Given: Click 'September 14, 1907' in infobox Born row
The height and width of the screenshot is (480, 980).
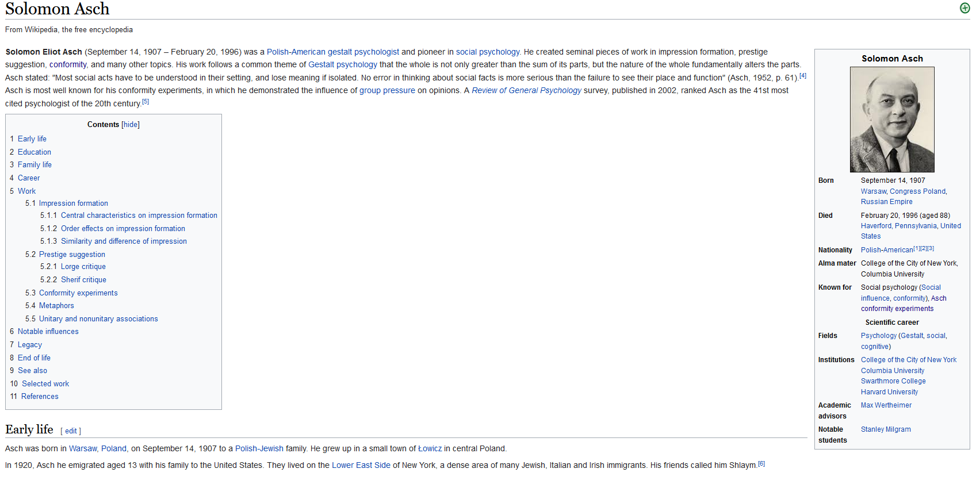Looking at the screenshot, I should [x=893, y=181].
